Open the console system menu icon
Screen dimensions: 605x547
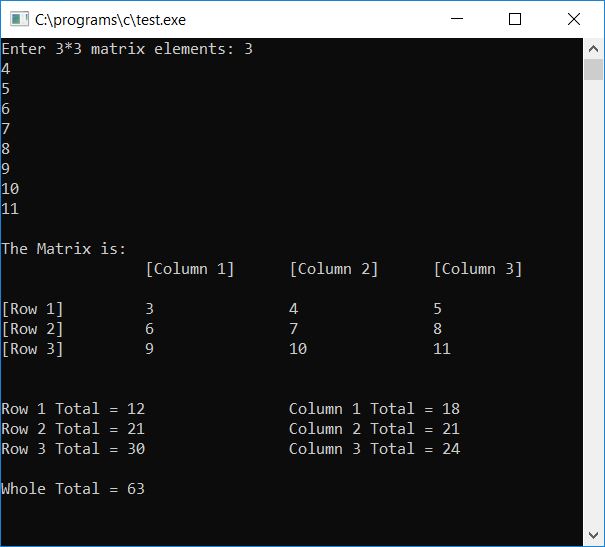pyautogui.click(x=19, y=19)
